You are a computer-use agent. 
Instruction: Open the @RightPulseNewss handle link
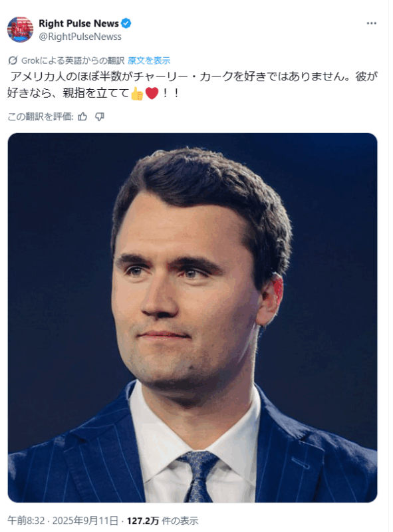[x=80, y=37]
